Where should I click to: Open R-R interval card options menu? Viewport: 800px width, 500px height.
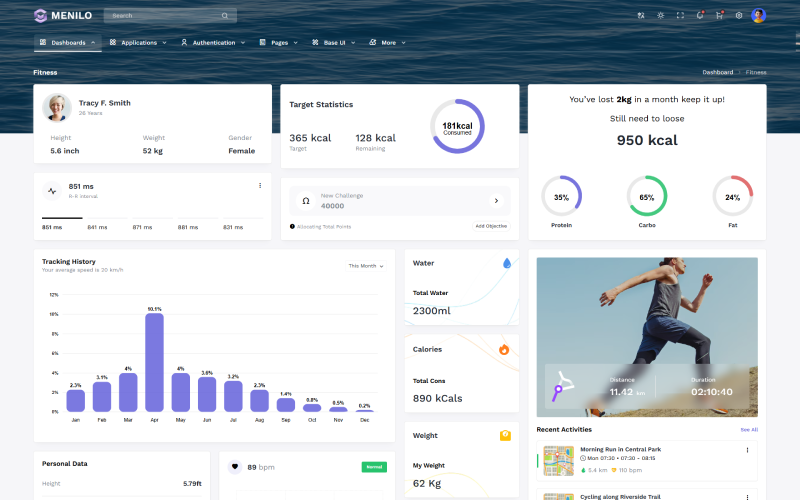coord(260,185)
